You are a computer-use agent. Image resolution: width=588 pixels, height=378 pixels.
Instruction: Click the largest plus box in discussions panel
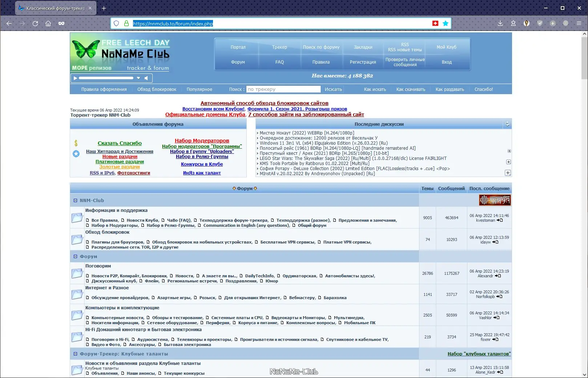508,173
